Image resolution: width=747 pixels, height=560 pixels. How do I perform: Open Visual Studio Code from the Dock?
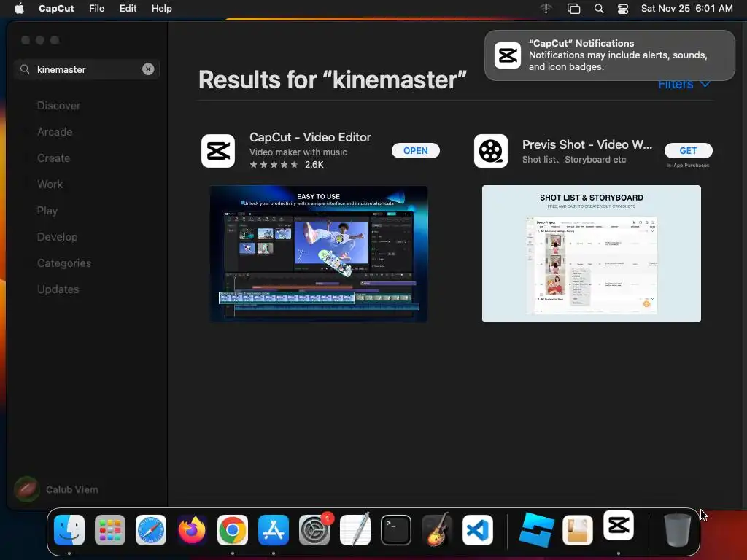click(x=478, y=530)
